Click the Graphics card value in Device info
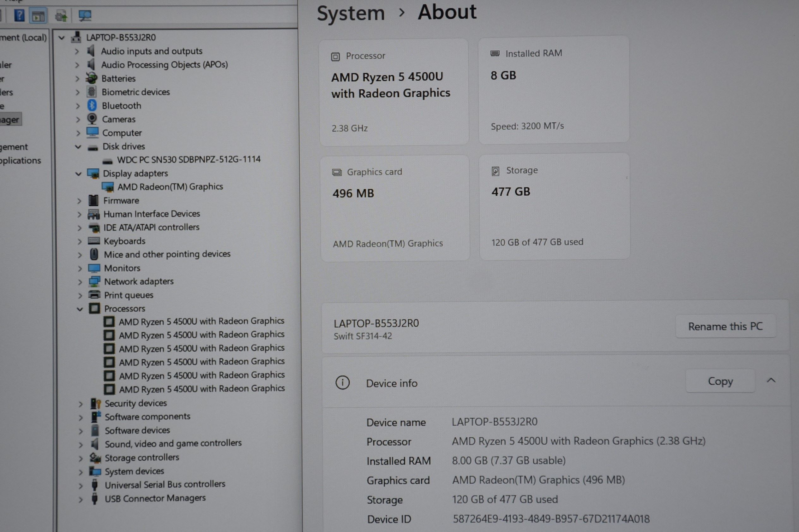799x532 pixels. 538,480
